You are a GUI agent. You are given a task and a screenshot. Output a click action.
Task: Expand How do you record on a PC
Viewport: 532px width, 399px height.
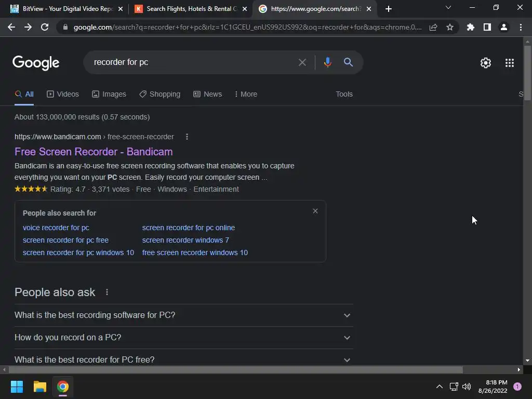click(183, 338)
